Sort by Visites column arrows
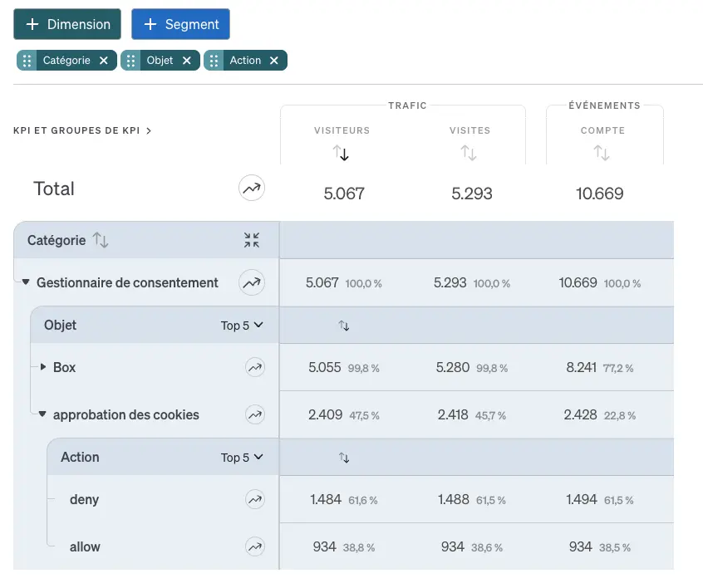Screen dimensions: 703x588 click(x=469, y=154)
